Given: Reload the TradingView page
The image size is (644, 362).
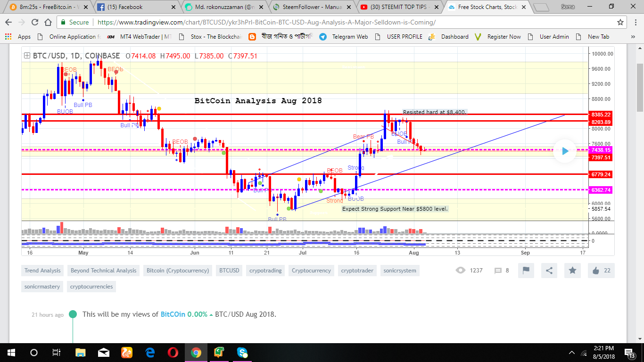Looking at the screenshot, I should click(35, 22).
